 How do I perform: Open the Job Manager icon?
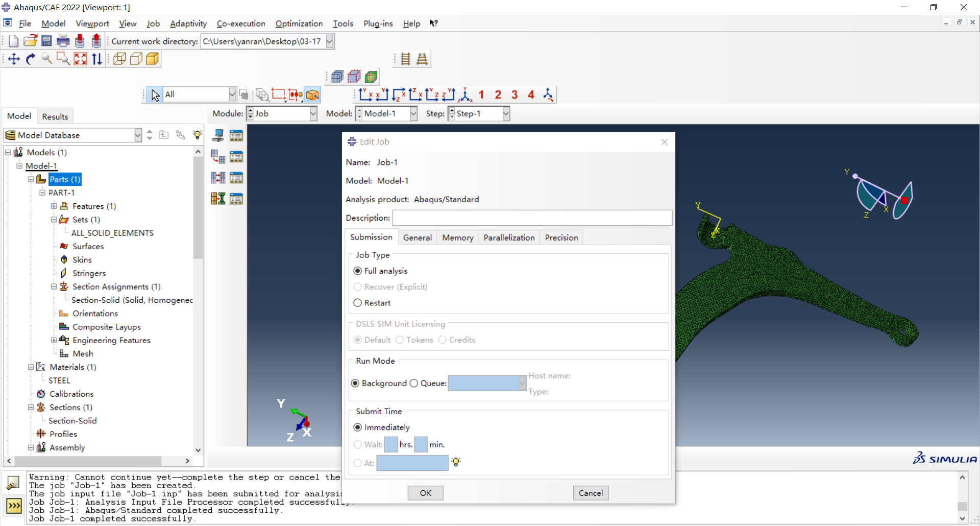pos(236,135)
